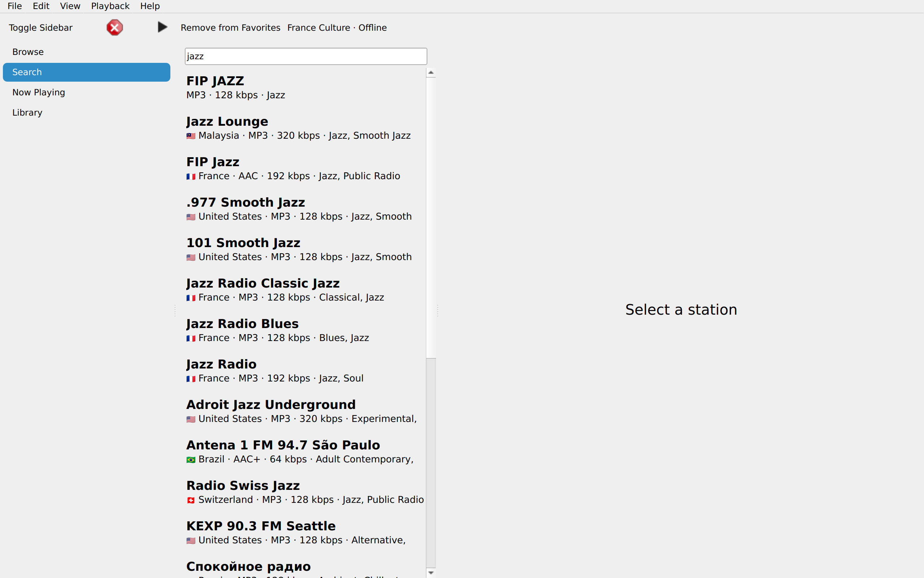Select the FIP JAZZ station (MP3 128 kbps)
The image size is (924, 578).
[305, 87]
